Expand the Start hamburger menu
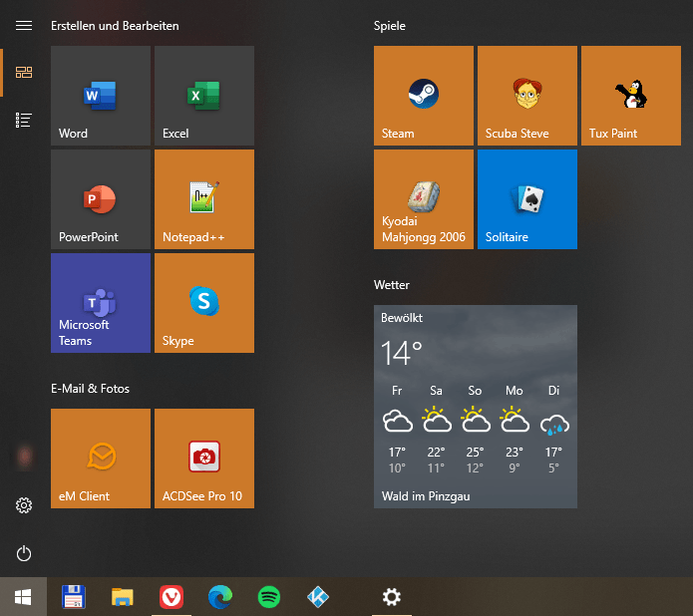 24,26
